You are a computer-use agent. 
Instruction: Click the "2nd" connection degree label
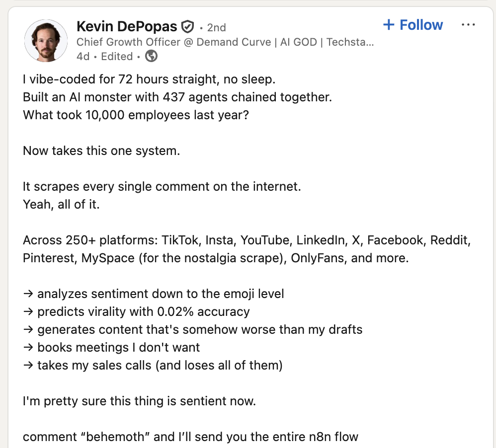[216, 27]
